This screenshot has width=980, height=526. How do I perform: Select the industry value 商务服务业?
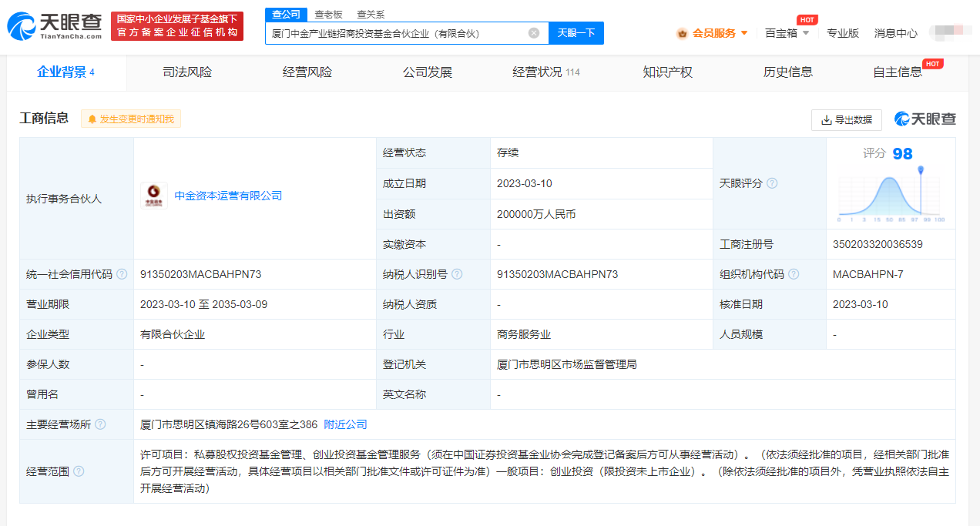click(x=524, y=334)
